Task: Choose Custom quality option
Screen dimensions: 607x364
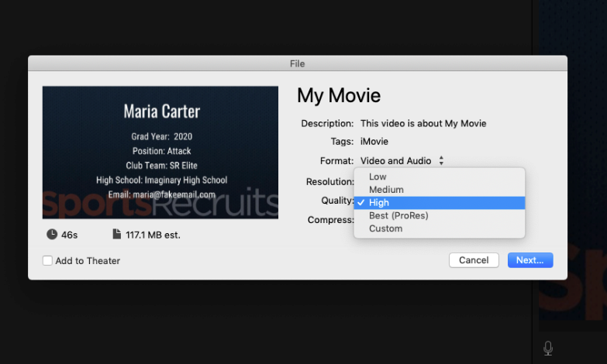Action: click(440, 228)
